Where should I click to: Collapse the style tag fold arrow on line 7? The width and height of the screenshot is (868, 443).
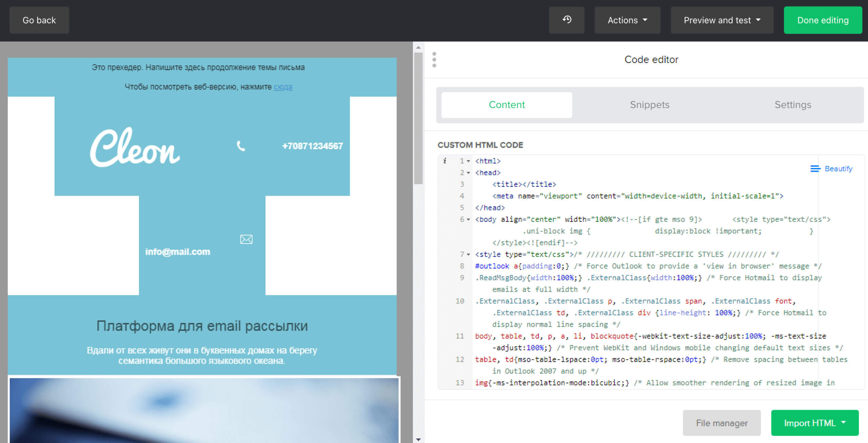(x=468, y=254)
